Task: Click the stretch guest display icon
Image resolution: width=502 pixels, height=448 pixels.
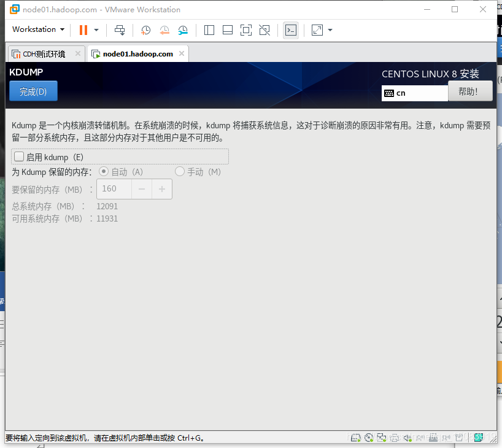Action: (x=317, y=30)
